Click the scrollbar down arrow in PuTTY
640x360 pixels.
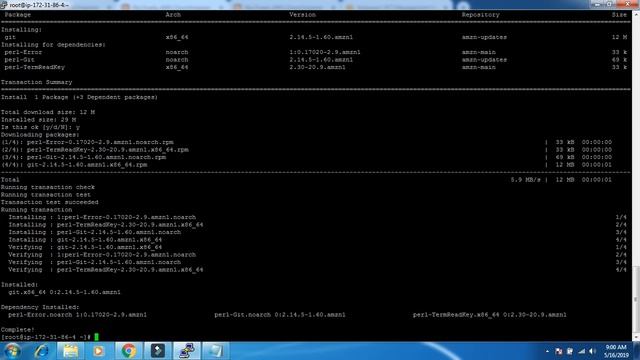tap(636, 338)
